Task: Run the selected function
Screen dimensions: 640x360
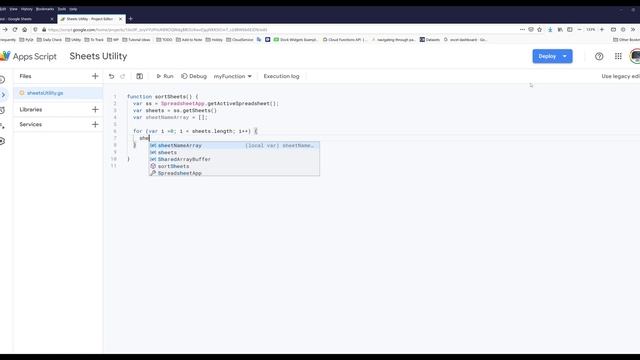Action: click(x=165, y=76)
